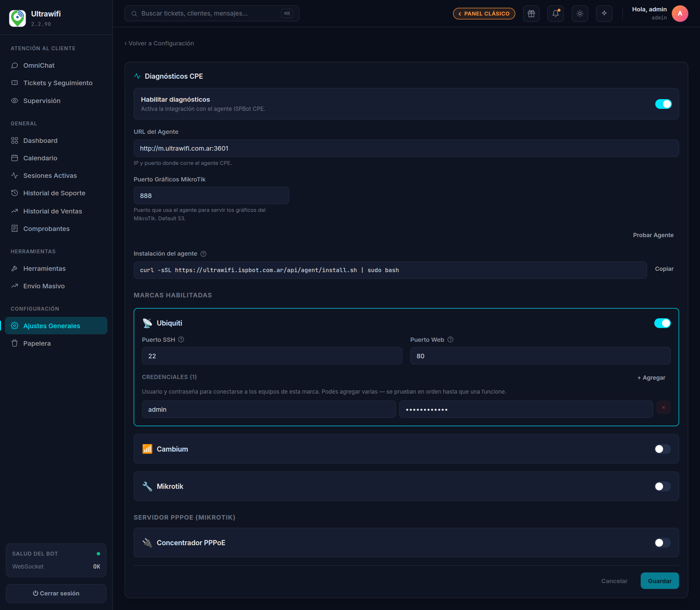Click Volver a Configuración link
Screen dimensions: 700x610
coord(159,43)
